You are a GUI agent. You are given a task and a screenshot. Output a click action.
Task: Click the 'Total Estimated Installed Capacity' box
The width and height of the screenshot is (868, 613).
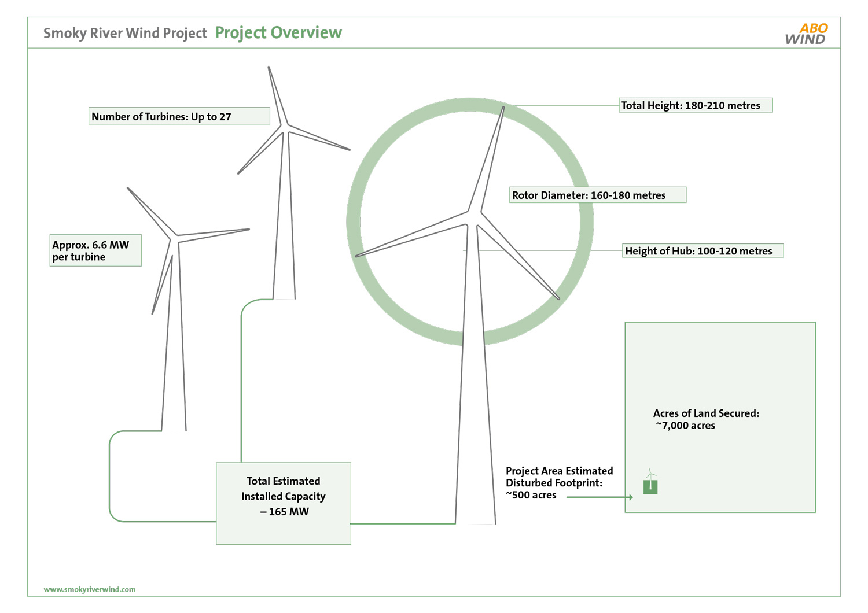pos(284,503)
